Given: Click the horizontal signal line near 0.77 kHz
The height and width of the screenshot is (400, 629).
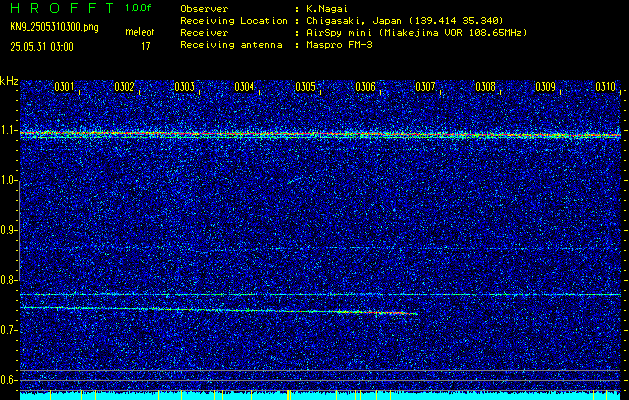Looking at the screenshot, I should (320, 294).
